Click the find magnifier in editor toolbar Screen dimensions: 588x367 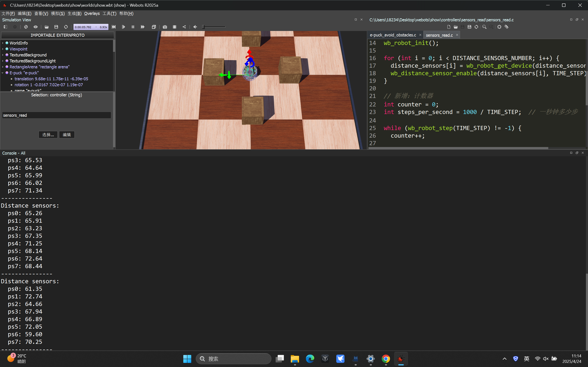(x=484, y=27)
